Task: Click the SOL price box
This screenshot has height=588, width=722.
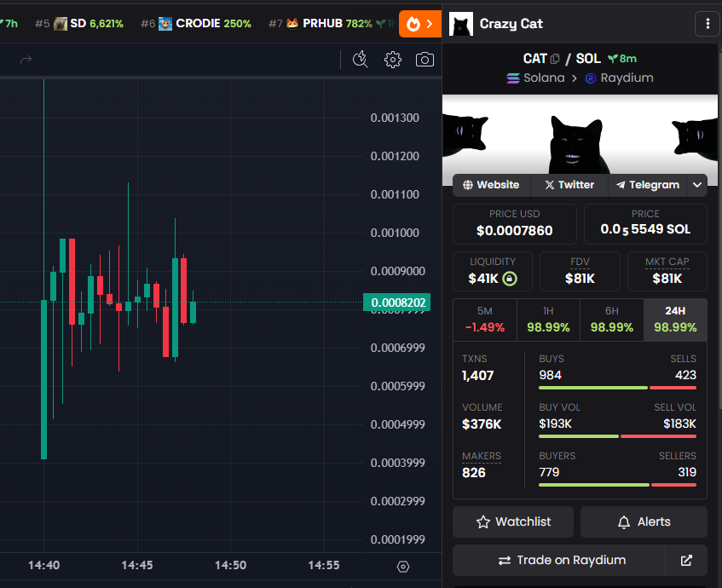Action: pyautogui.click(x=645, y=224)
